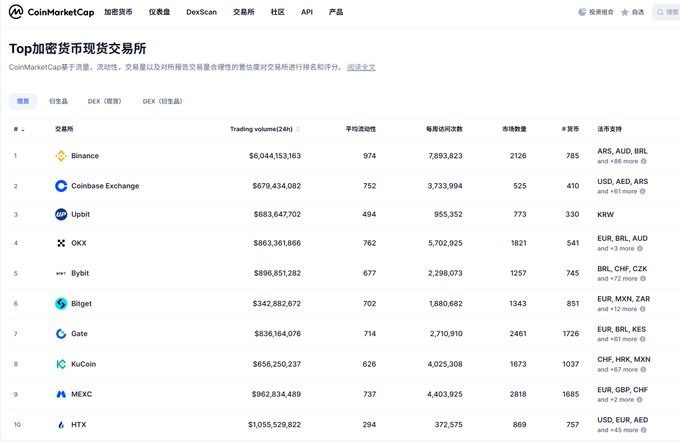This screenshot has width=680, height=443.
Task: Click info icon beside HTX +45 more
Action: click(644, 430)
